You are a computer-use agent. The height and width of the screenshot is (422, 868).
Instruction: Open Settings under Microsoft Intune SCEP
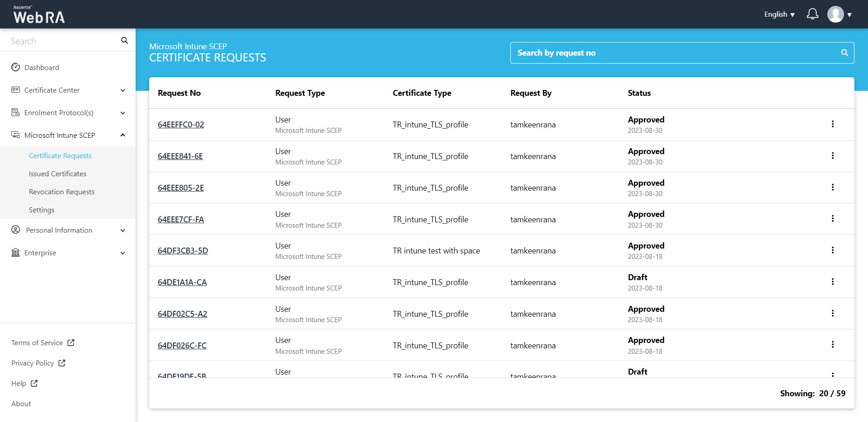pyautogui.click(x=42, y=210)
